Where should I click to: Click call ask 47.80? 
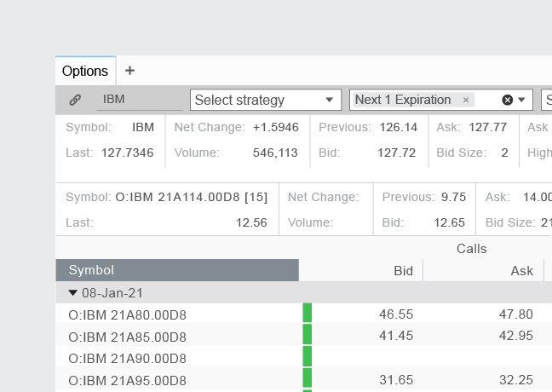tap(516, 314)
